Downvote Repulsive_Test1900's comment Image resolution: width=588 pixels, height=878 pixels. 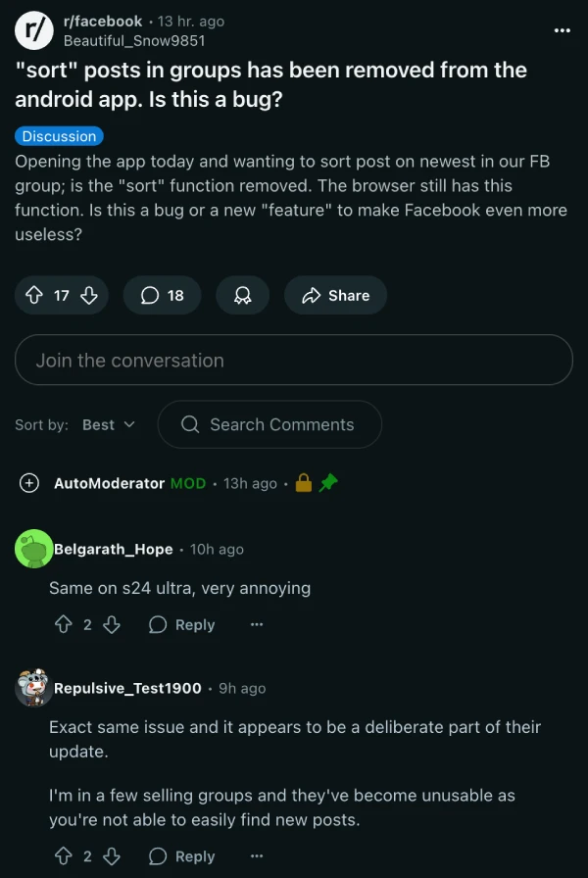pyautogui.click(x=112, y=855)
